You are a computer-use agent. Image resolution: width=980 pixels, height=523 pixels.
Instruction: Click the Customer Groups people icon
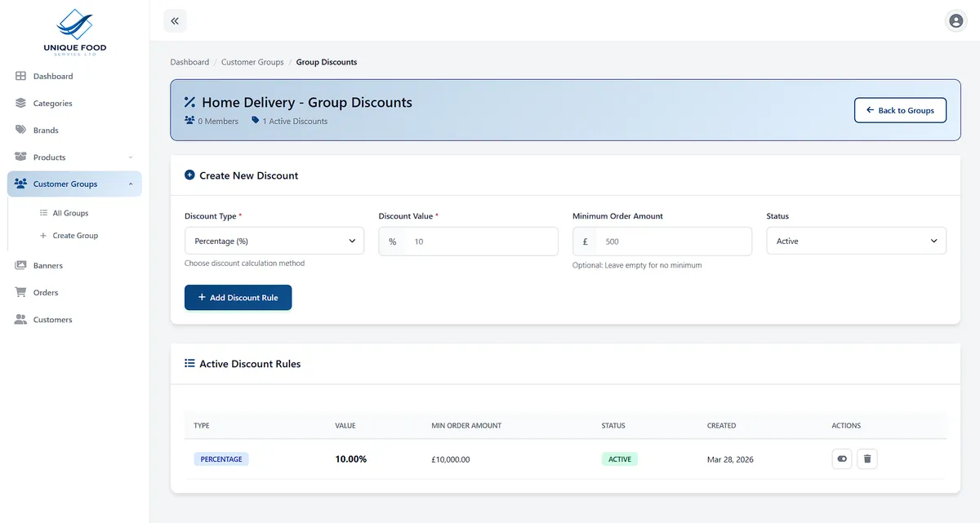point(21,184)
